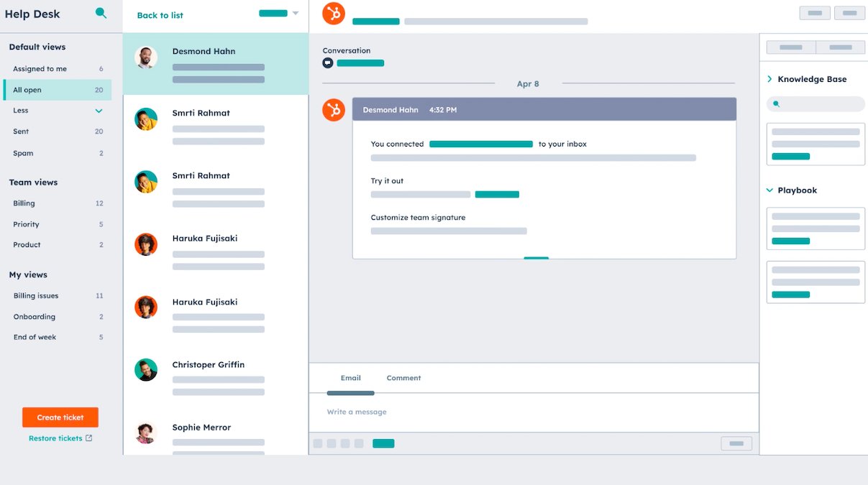868x485 pixels.
Task: Toggle the conversation status icon beside Conversation
Action: pos(328,63)
